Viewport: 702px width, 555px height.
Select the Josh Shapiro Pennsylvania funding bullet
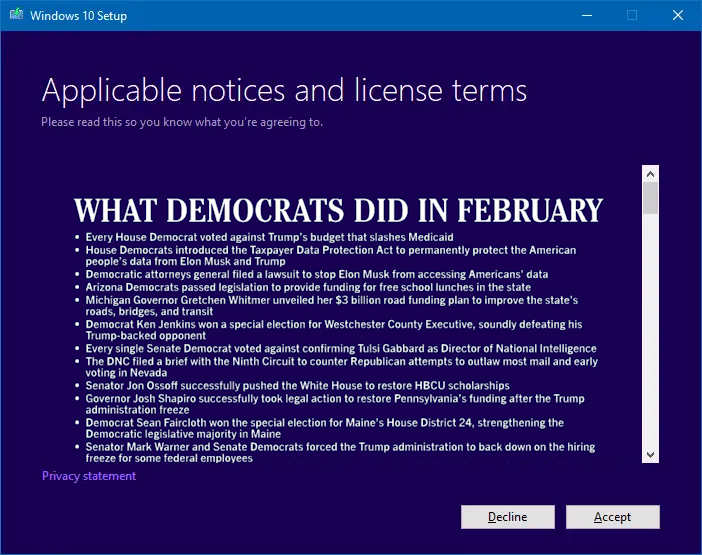335,404
